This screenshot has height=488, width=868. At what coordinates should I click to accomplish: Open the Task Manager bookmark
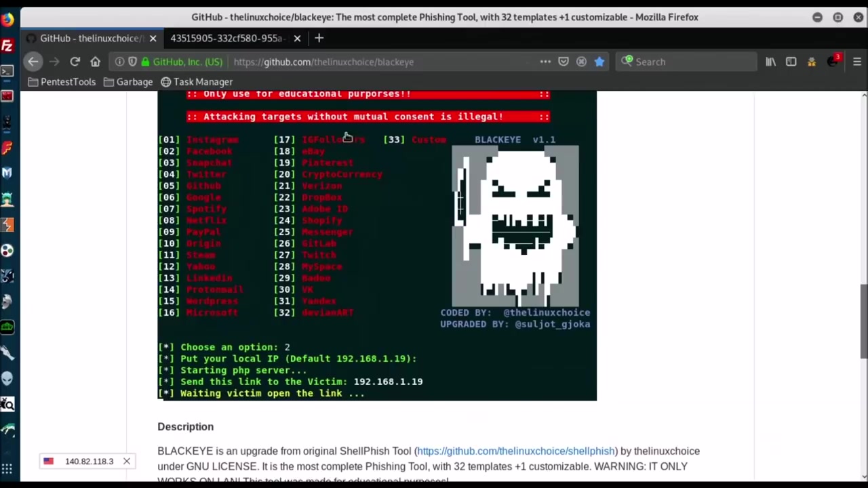(197, 81)
